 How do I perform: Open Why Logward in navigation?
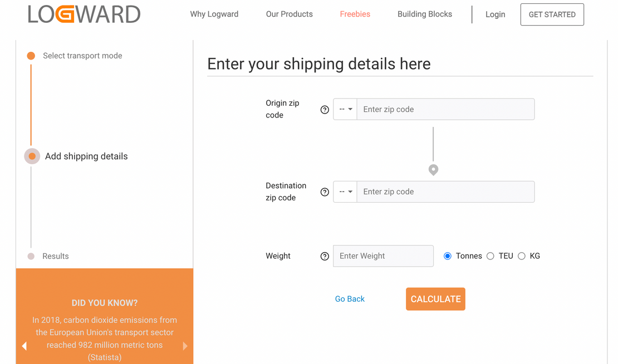(x=214, y=14)
